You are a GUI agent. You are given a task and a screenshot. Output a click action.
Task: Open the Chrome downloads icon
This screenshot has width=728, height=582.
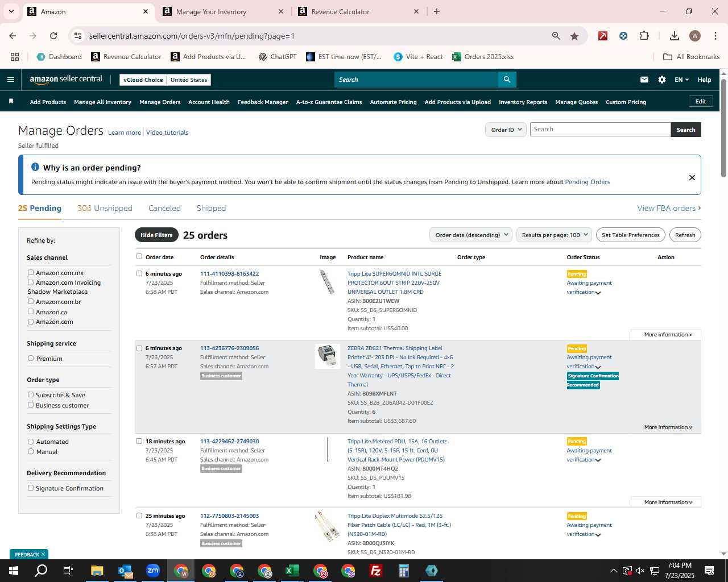[x=675, y=36]
